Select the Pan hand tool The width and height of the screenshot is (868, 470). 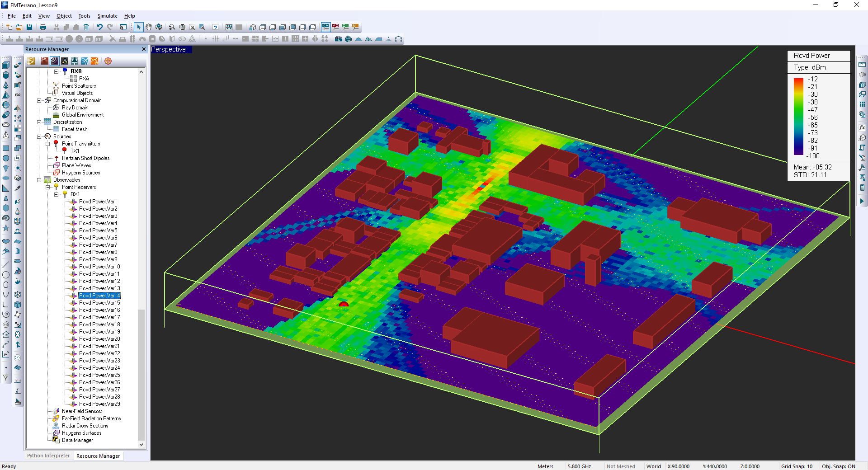(149, 27)
